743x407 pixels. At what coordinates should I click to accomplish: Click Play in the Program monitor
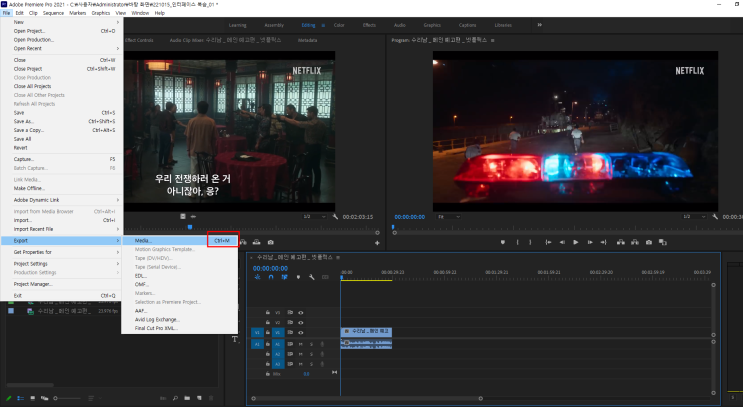pos(576,242)
